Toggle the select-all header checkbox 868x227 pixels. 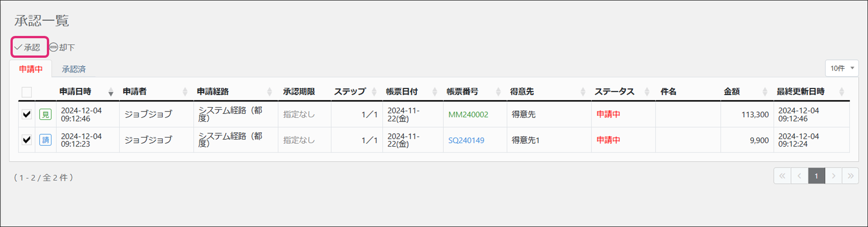point(27,92)
